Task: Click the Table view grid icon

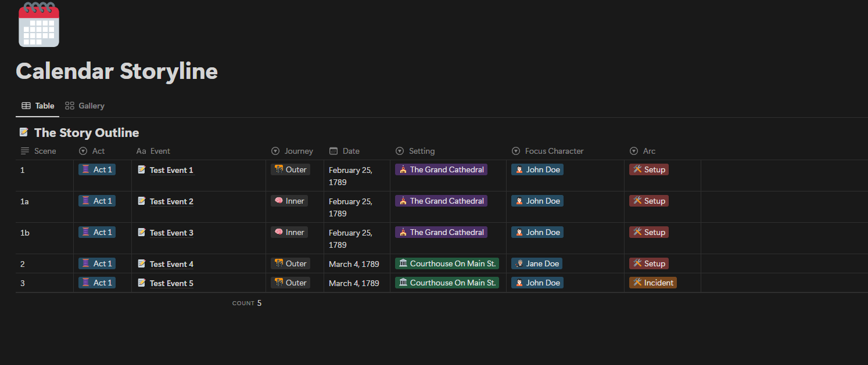Action: 26,106
